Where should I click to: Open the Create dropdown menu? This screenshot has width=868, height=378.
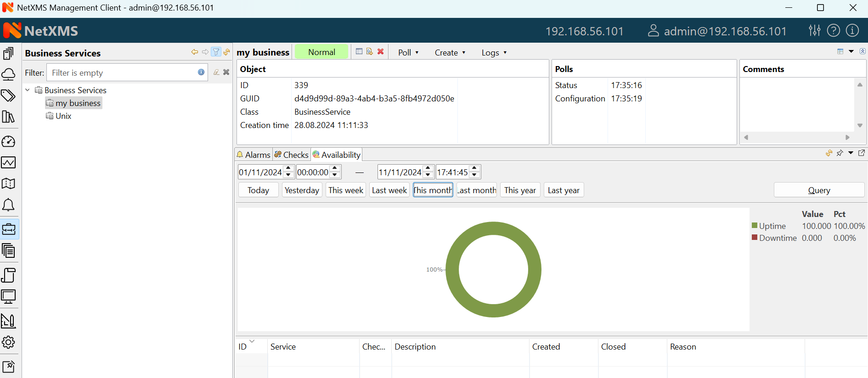[450, 53]
